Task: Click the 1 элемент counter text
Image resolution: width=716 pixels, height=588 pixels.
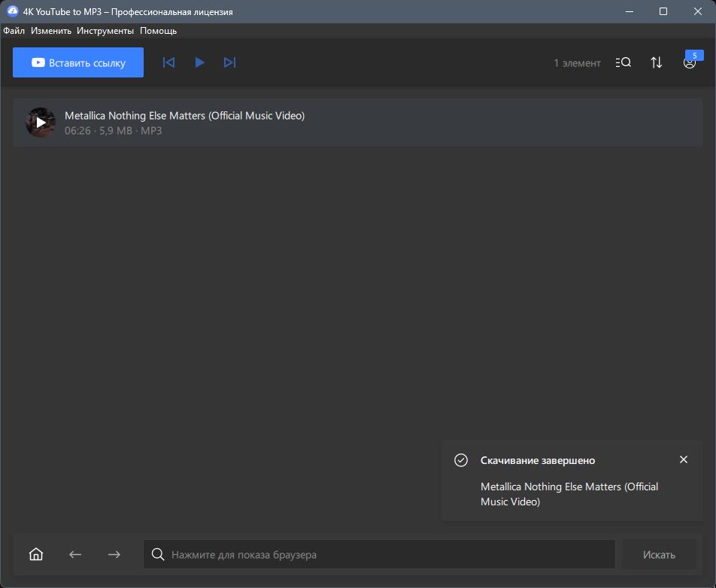Action: pyautogui.click(x=577, y=63)
